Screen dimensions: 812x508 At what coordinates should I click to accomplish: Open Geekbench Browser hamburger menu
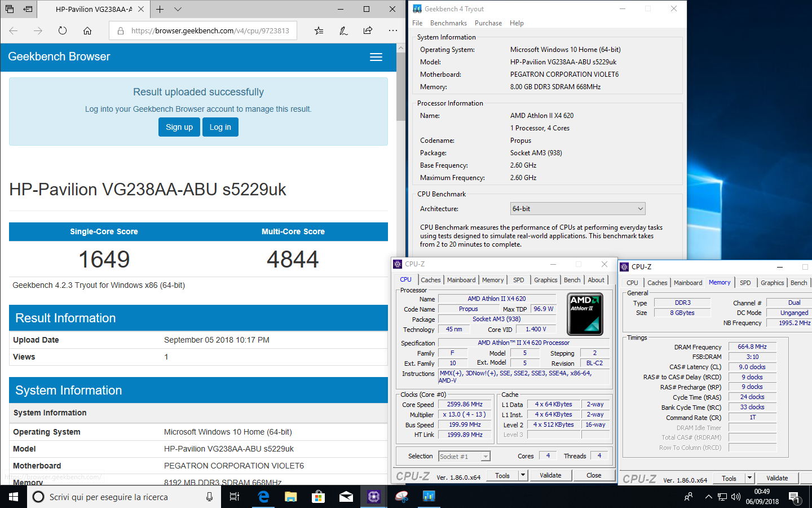click(x=376, y=57)
